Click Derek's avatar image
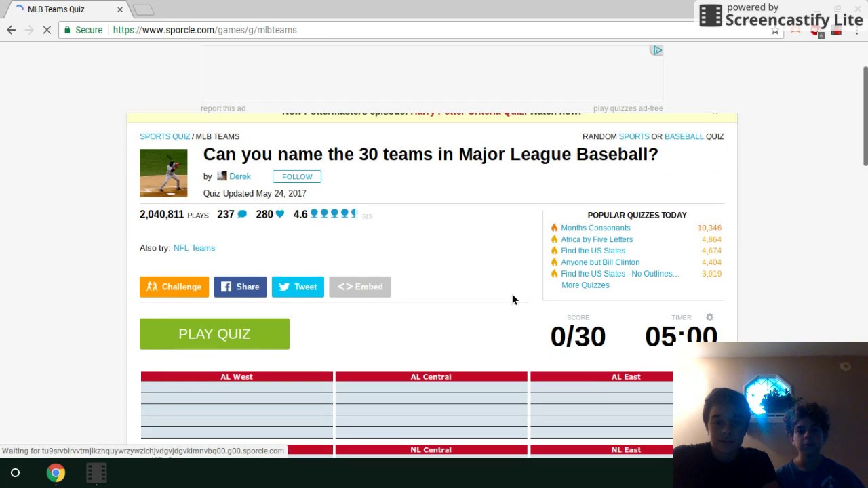The height and width of the screenshot is (488, 868). (222, 176)
